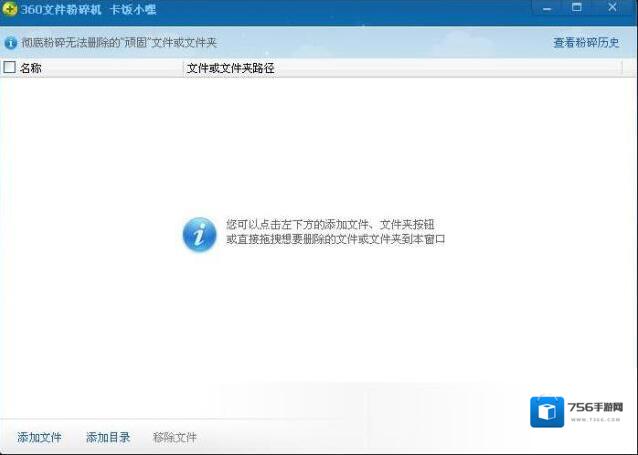Viewport: 638px width, 455px height.
Task: Minimize the 360文件粉碎机 window
Action: tap(544, 8)
